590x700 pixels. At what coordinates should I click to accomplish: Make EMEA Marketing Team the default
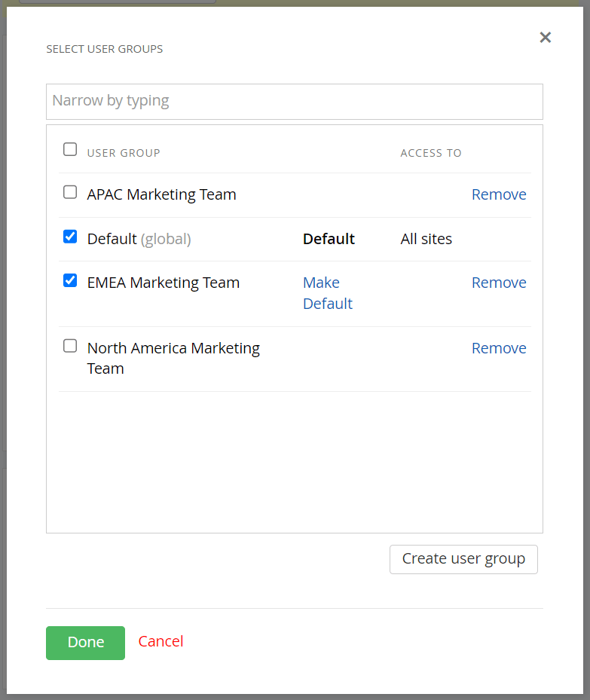(x=327, y=293)
